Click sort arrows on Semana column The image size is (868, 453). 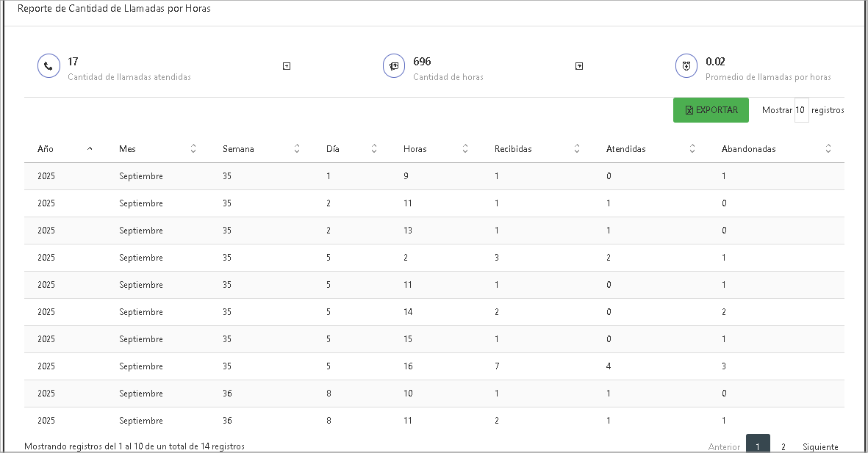[297, 149]
